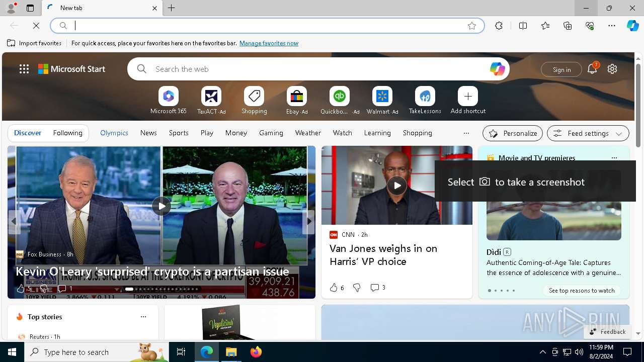Play the Kevin O'Leary video
The height and width of the screenshot is (362, 644).
point(162,206)
